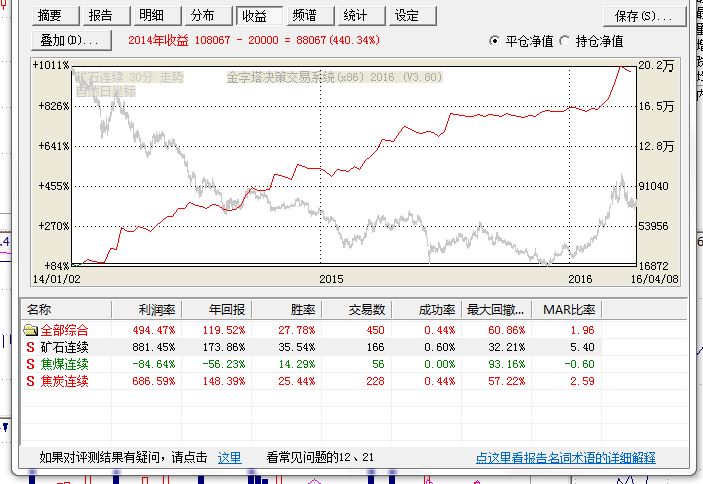Screen dimensions: 703x484
Task: Select the 焦炭连续 row name
Action: (65, 381)
